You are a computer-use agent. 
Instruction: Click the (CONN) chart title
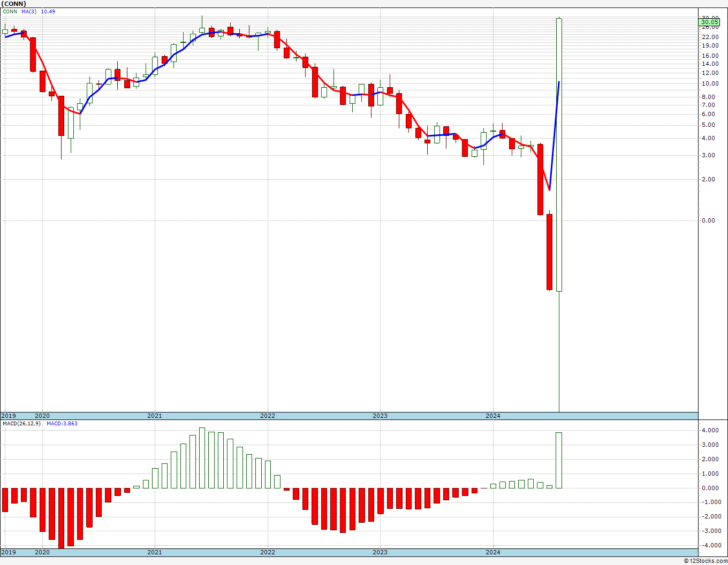click(x=14, y=4)
